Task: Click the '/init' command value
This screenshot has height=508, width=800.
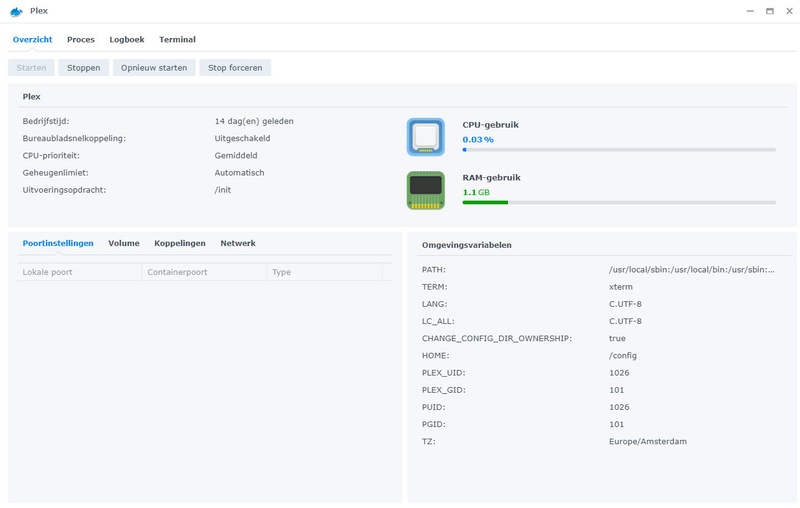Action: coord(222,190)
